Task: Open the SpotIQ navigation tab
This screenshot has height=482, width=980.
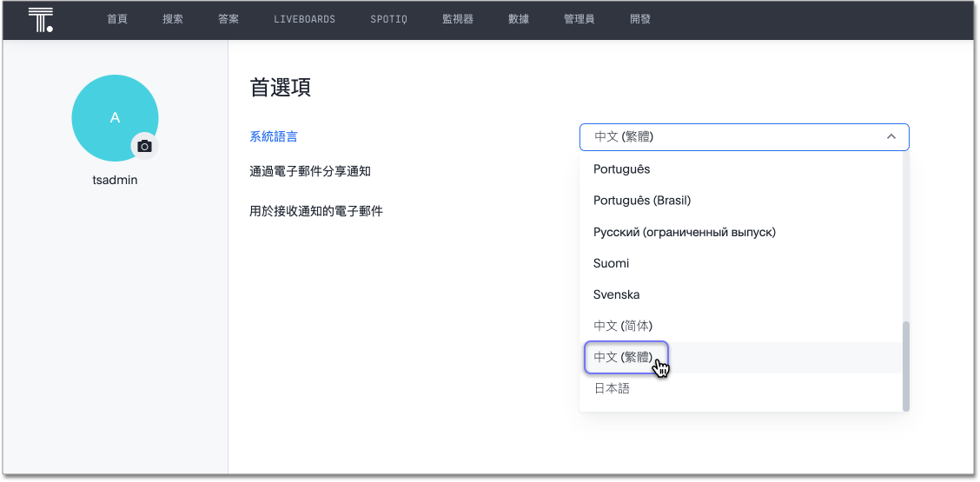Action: tap(390, 19)
